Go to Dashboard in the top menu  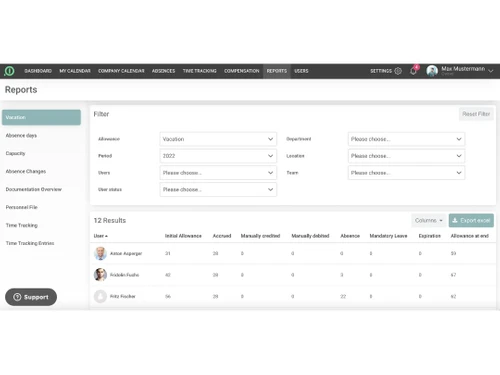tap(38, 71)
